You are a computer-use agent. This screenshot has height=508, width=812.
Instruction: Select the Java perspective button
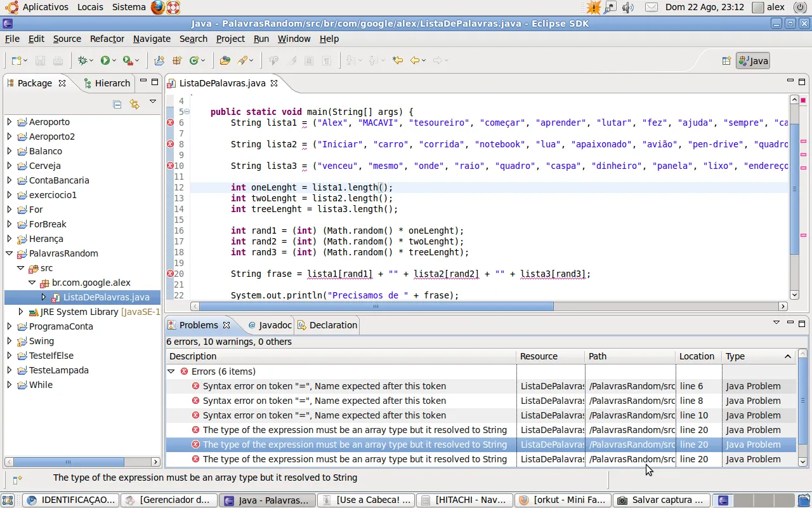tap(753, 61)
